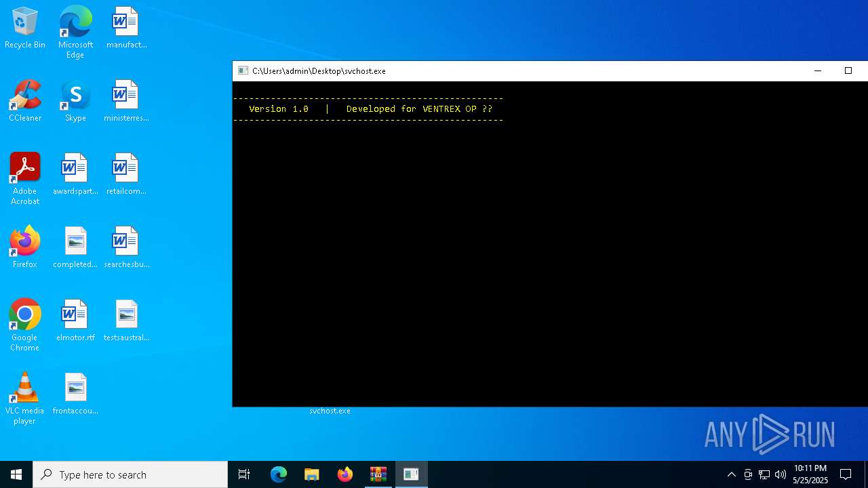Viewport: 868px width, 488px height.
Task: Open the CCleaner desktop shortcut
Action: (x=25, y=102)
